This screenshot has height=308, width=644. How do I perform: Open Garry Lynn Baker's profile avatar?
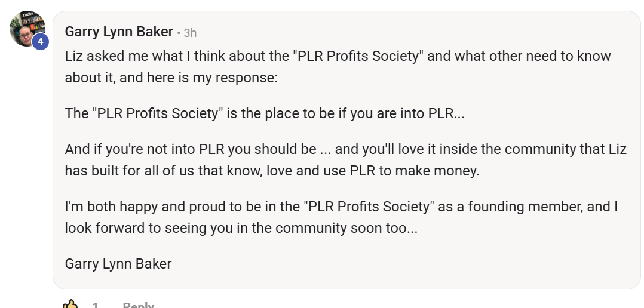pos(27,28)
